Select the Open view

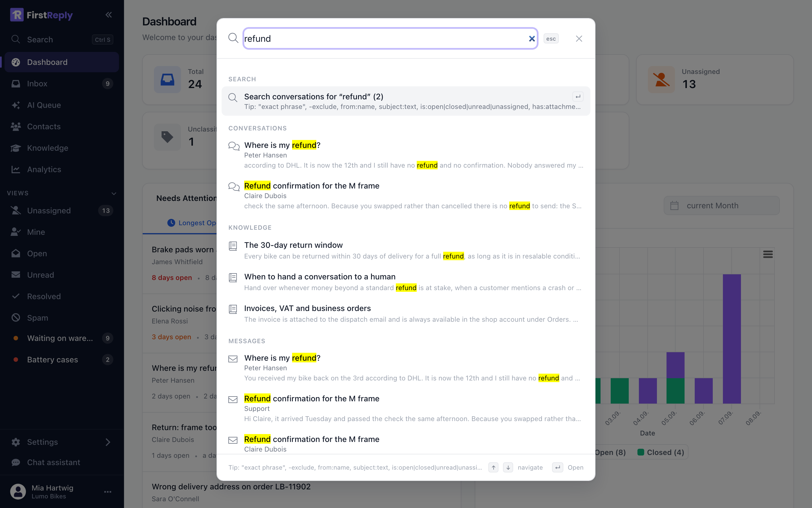(62, 254)
